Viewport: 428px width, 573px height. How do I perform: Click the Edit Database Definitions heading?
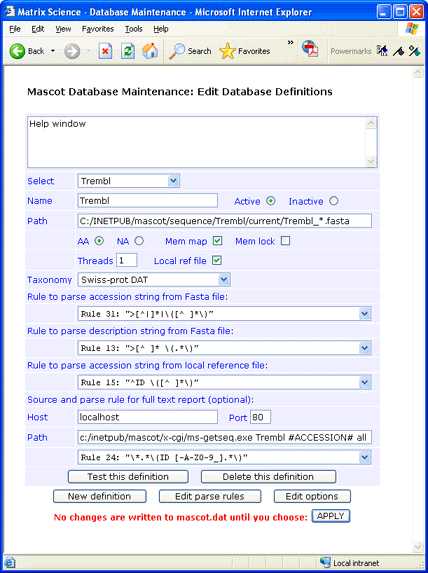[265, 91]
